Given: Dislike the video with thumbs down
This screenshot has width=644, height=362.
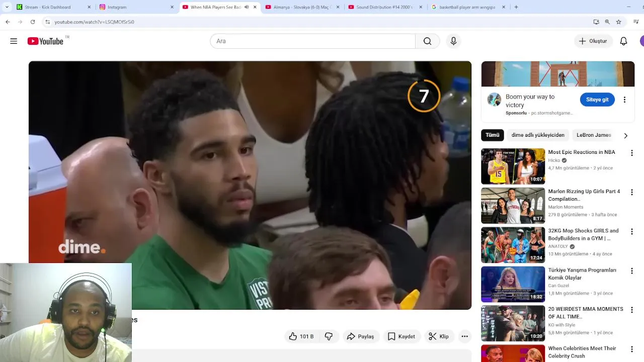Looking at the screenshot, I should tap(329, 336).
